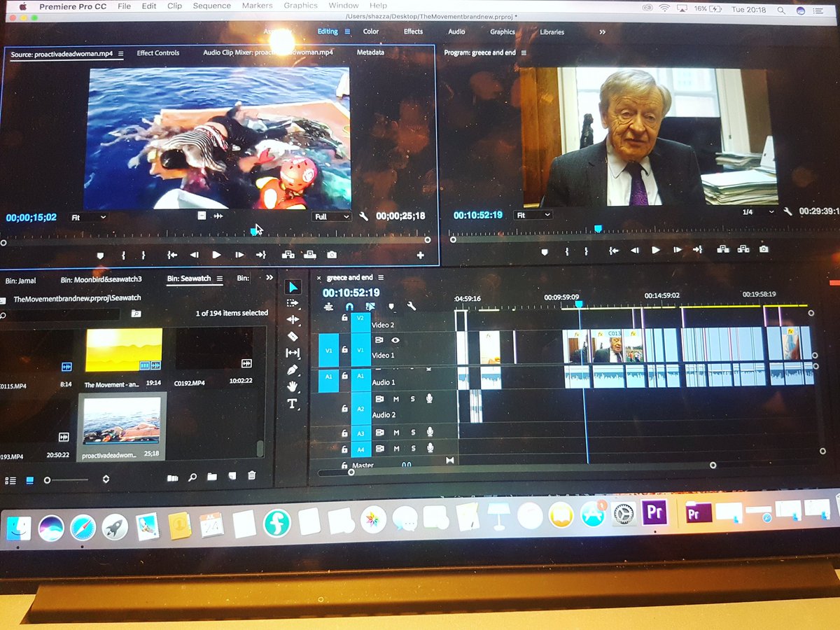The width and height of the screenshot is (840, 630).
Task: Select the Ripple Edit tool
Action: (293, 319)
